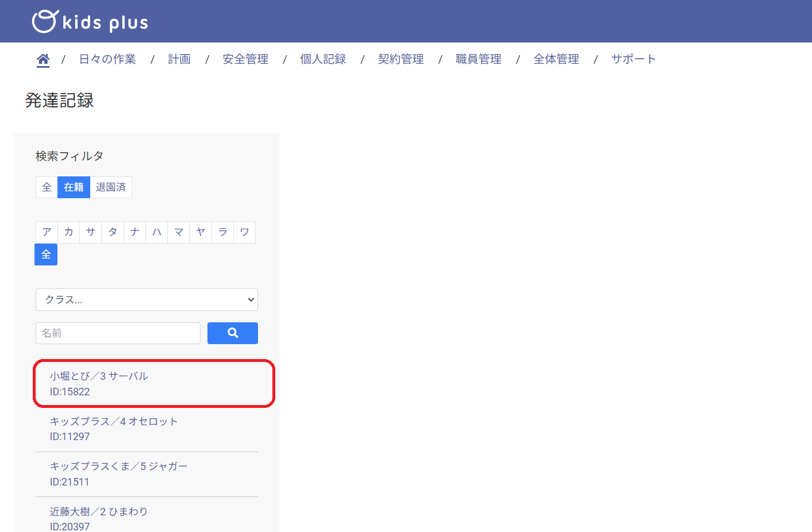Go to home via house icon
This screenshot has width=812, height=532.
click(x=43, y=59)
